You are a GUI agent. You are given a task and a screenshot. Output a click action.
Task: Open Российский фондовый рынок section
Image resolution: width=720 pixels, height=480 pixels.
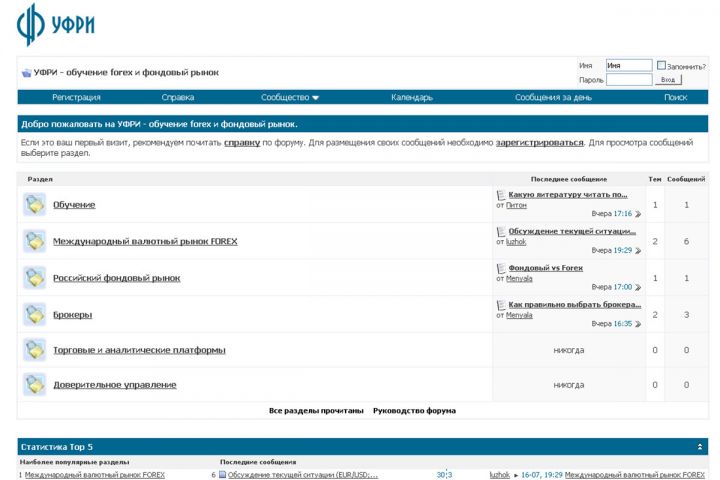(x=117, y=278)
